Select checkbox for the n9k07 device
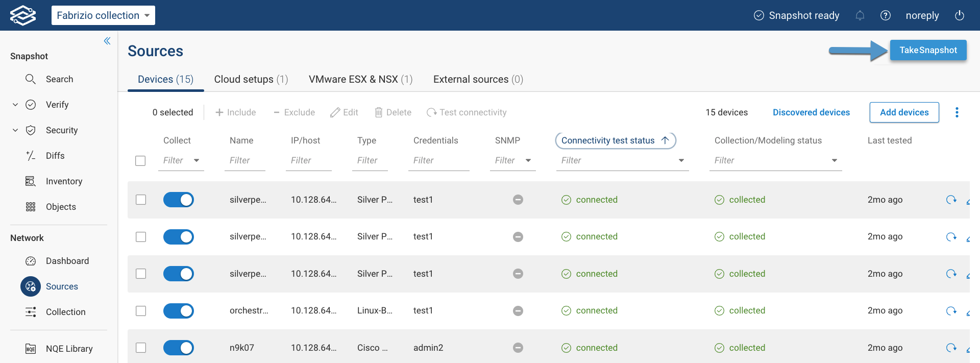The image size is (980, 363). tap(141, 348)
